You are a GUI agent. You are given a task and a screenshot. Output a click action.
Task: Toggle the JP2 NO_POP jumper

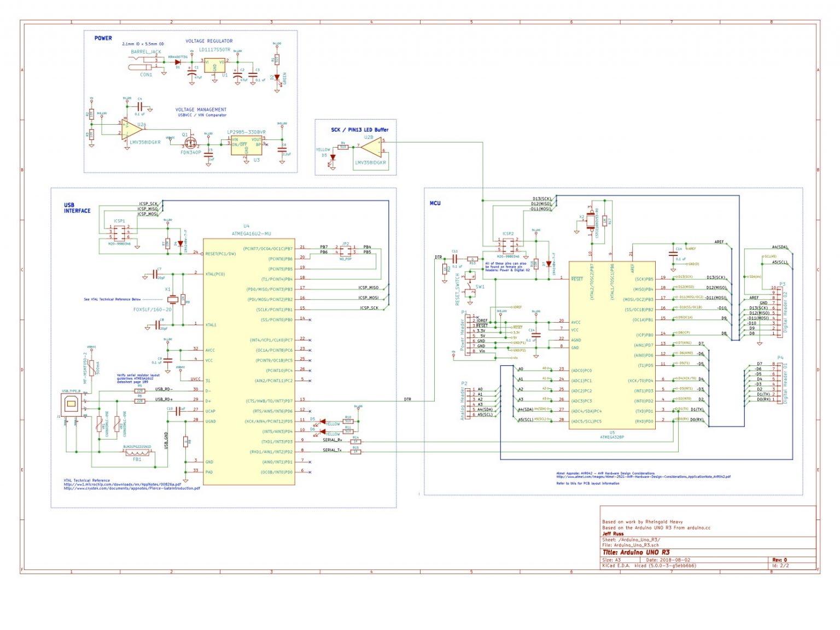[346, 250]
